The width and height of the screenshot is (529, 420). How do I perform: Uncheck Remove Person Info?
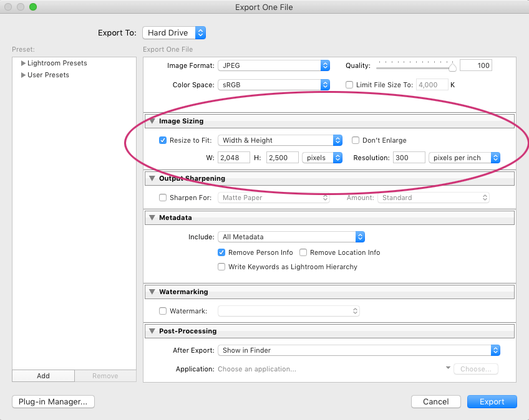click(221, 253)
